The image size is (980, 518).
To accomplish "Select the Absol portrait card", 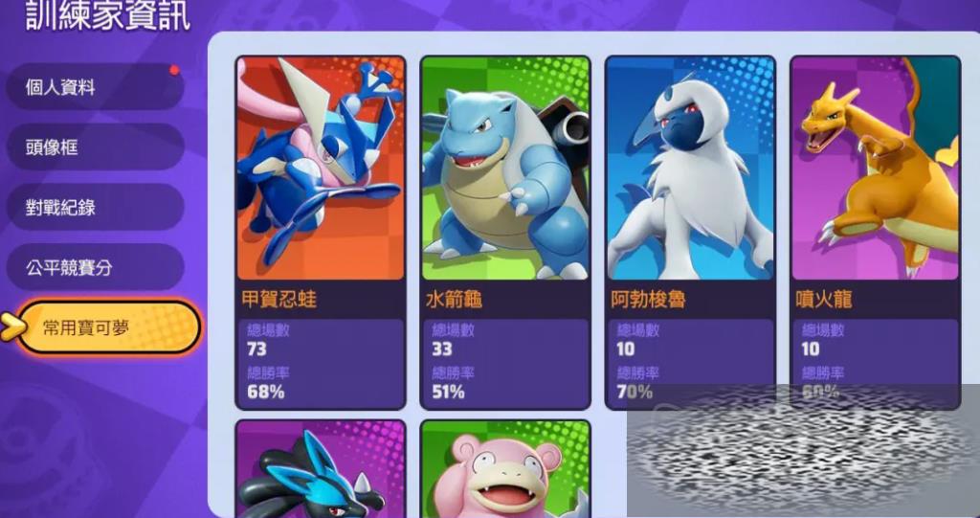I will pyautogui.click(x=690, y=169).
